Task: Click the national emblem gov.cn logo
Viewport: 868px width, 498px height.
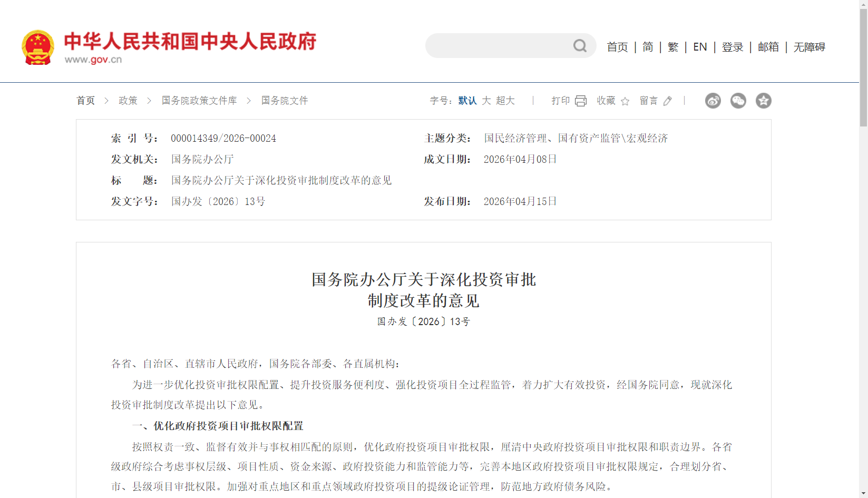Action: click(x=37, y=47)
